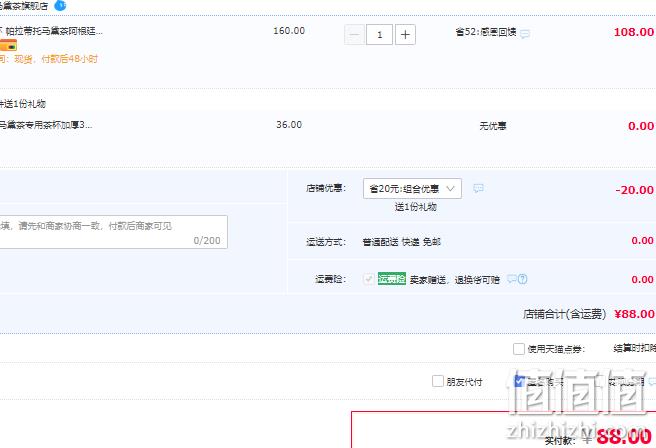Enable the 使用天猫点券 checkbox
This screenshot has width=656, height=448.
[x=519, y=348]
